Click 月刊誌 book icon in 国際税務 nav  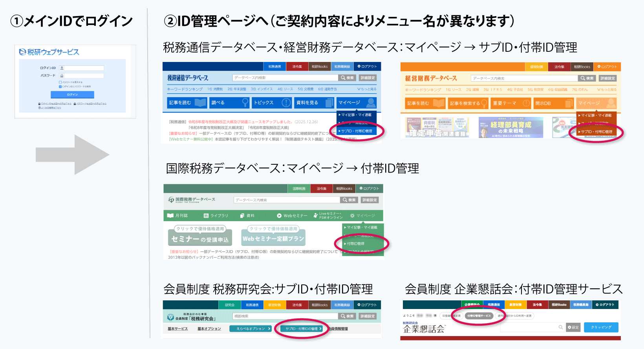tap(170, 216)
